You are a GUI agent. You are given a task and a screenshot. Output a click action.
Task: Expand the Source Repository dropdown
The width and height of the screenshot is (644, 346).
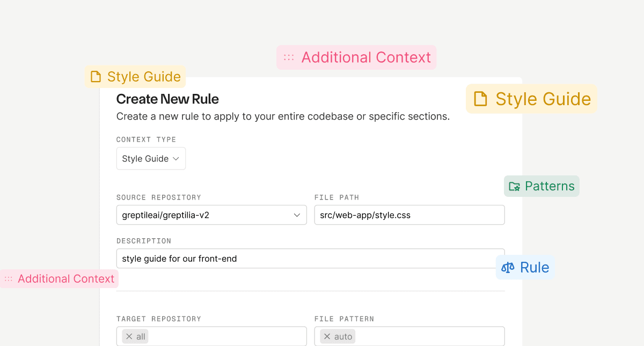211,215
